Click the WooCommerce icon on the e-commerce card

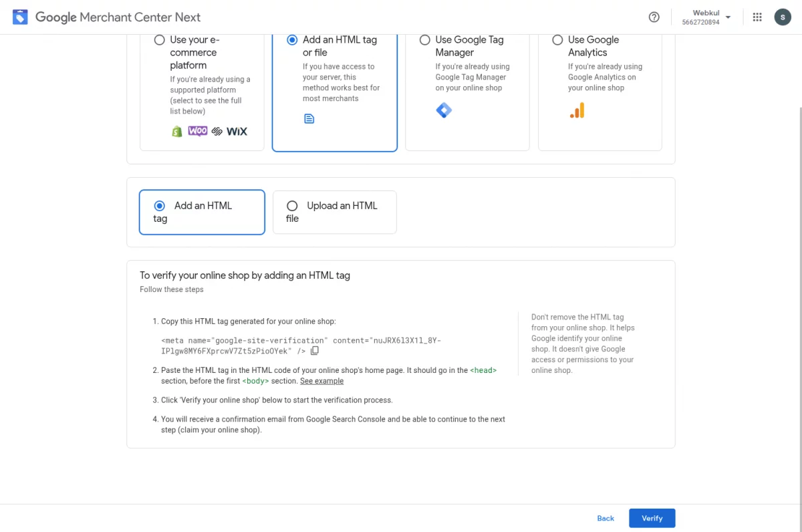[198, 131]
